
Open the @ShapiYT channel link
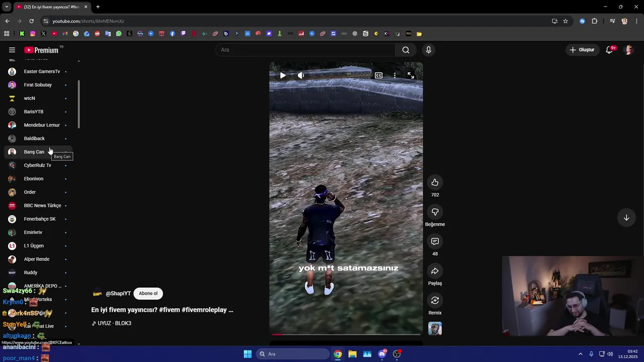118,294
